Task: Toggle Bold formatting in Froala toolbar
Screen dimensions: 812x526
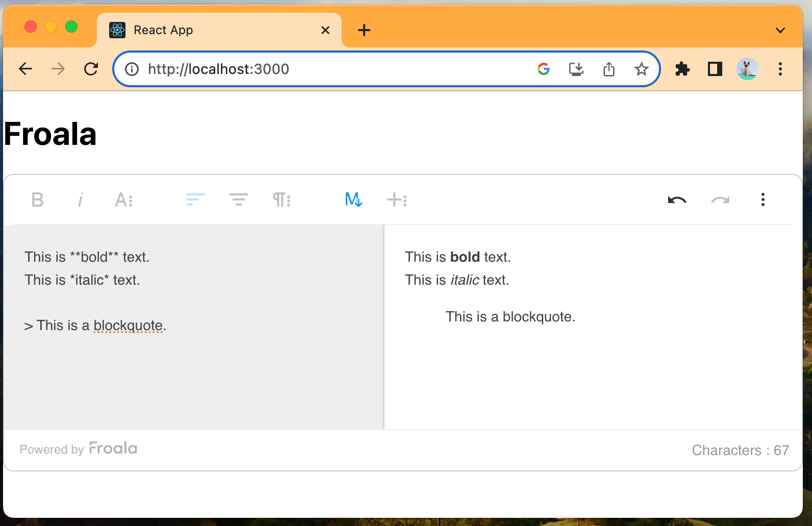Action: tap(37, 199)
